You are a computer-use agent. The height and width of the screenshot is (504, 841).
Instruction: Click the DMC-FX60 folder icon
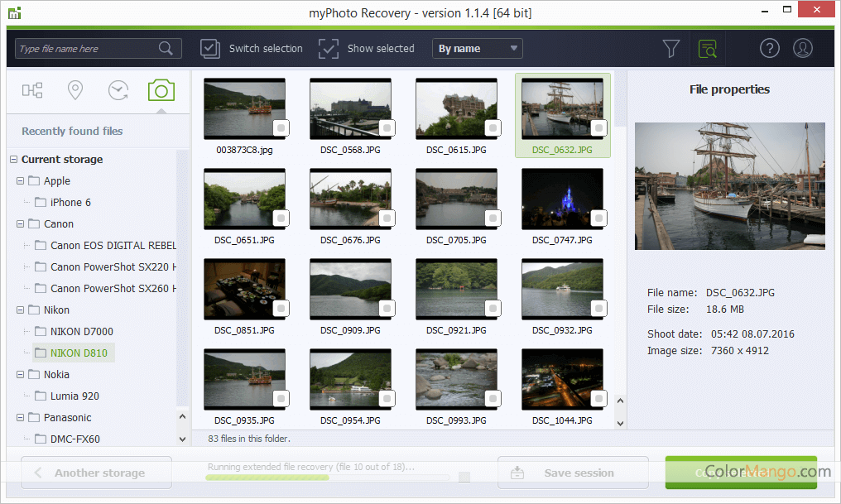coord(41,439)
